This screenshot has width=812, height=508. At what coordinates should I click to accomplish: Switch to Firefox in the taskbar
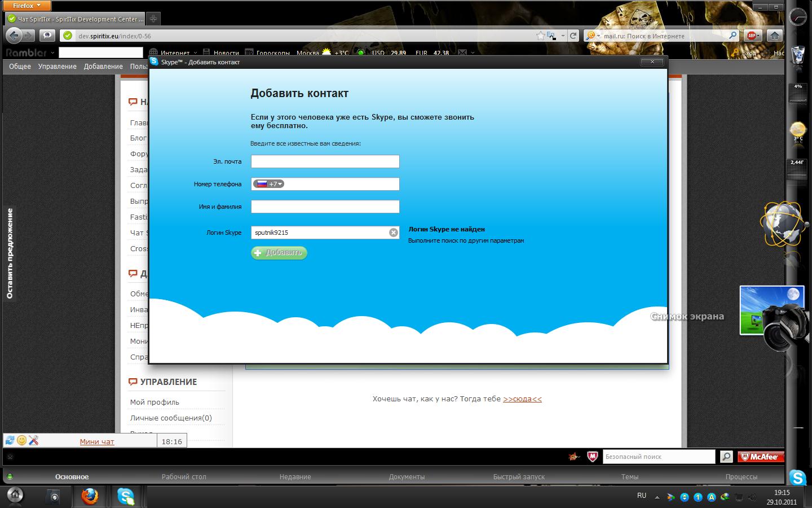coord(90,497)
